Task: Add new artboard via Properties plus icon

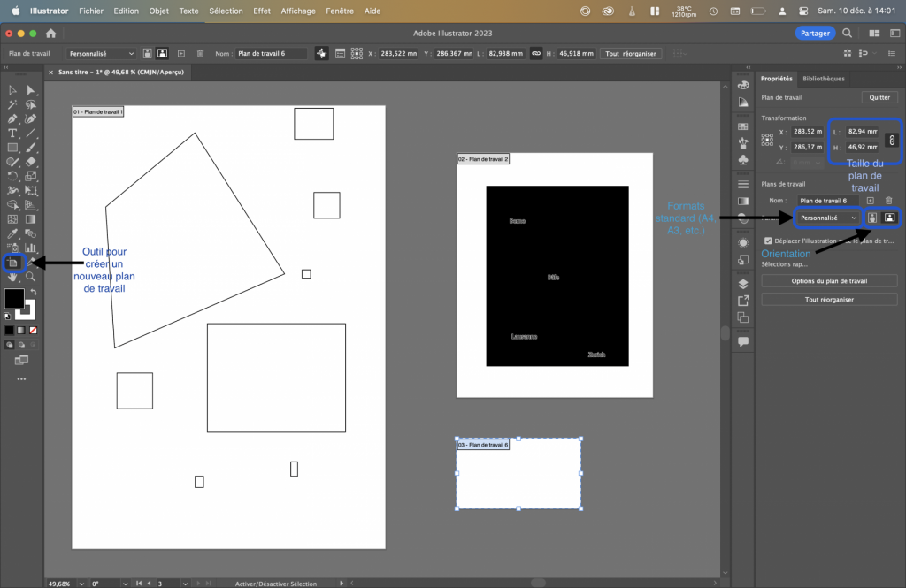Action: (x=872, y=201)
